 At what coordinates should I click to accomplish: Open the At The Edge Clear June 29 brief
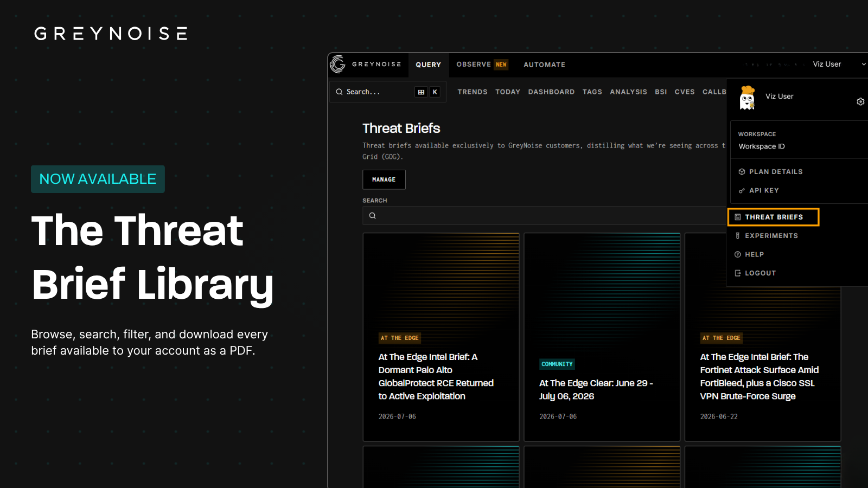point(596,389)
